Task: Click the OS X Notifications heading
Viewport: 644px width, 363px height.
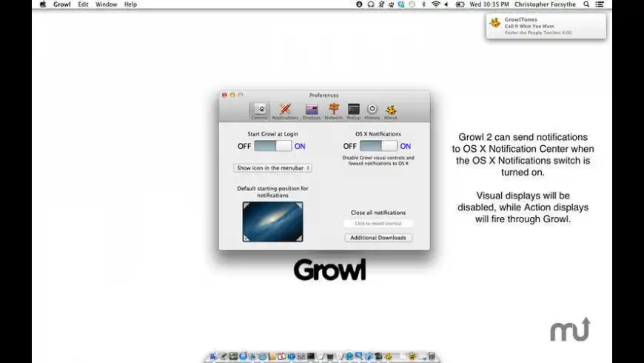Action: click(378, 134)
